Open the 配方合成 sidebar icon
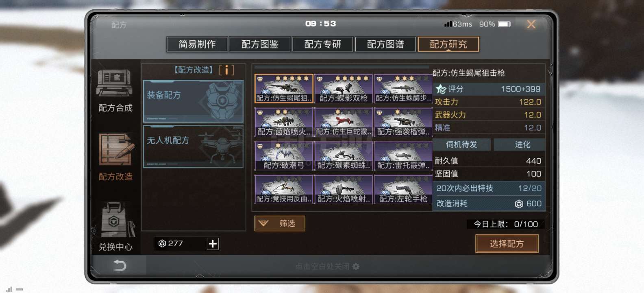The height and width of the screenshot is (293, 644). [115, 83]
